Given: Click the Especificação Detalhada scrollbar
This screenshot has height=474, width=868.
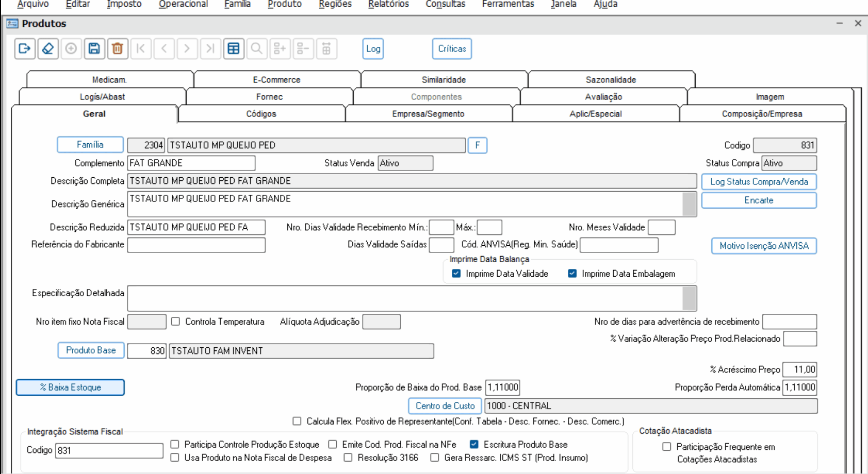Looking at the screenshot, I should coord(689,299).
